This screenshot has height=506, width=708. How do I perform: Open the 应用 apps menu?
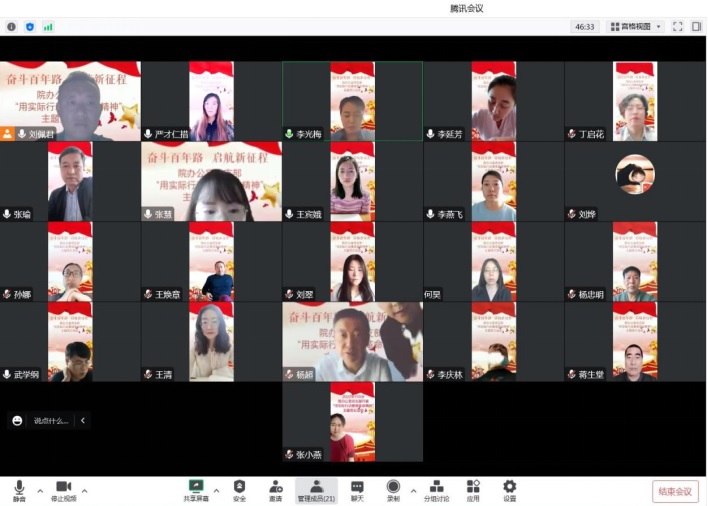(x=473, y=491)
